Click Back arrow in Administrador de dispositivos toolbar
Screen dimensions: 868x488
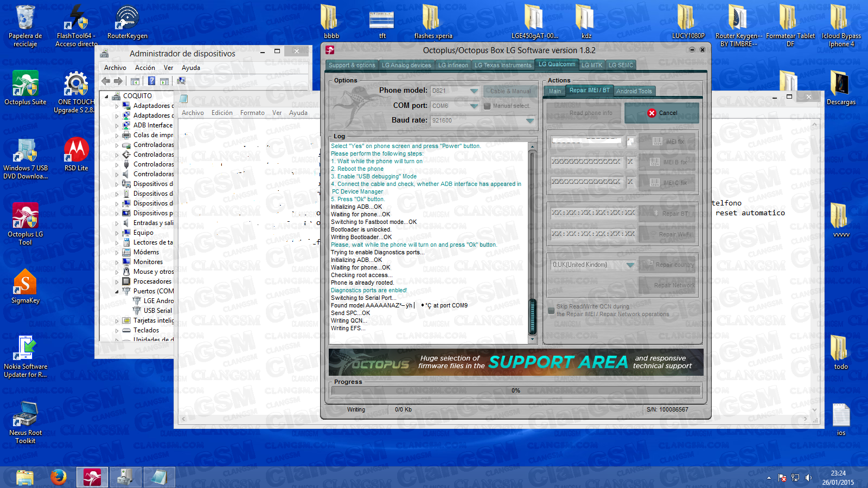coord(106,81)
